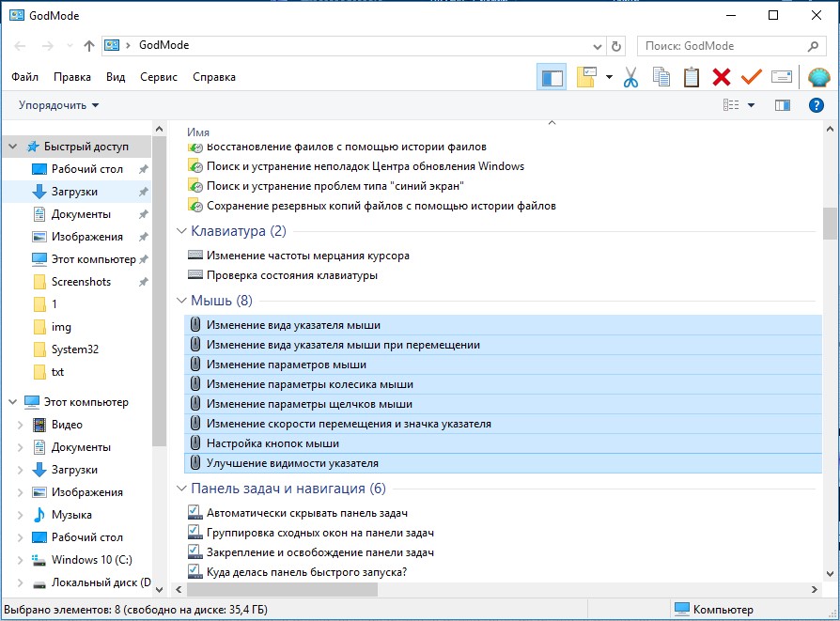The image size is (840, 621).
Task: Collapse Панель задач и навигация (6) group
Action: [x=181, y=489]
